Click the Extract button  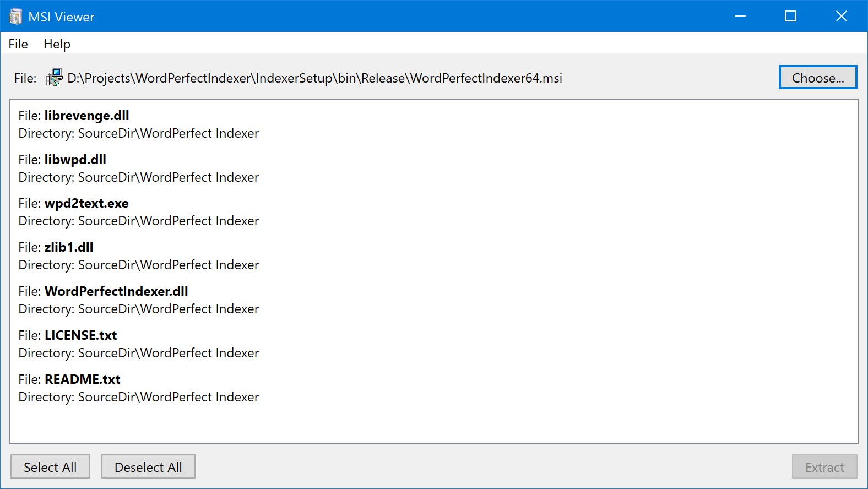pyautogui.click(x=824, y=467)
